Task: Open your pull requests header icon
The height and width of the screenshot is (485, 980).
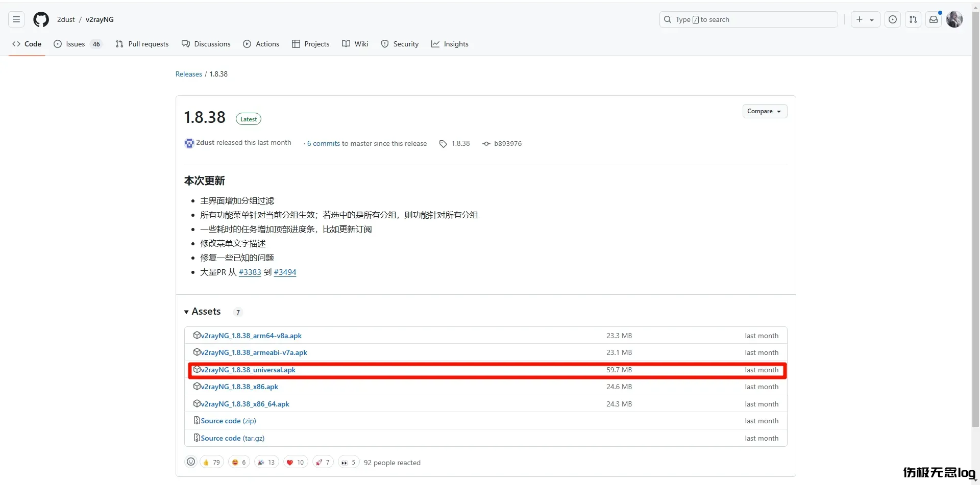Action: coord(913,19)
